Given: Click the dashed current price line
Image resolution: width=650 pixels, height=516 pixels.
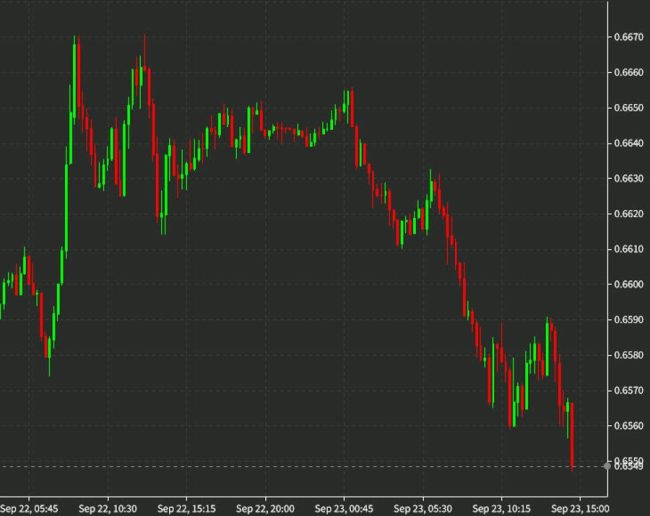Looking at the screenshot, I should click(300, 466).
